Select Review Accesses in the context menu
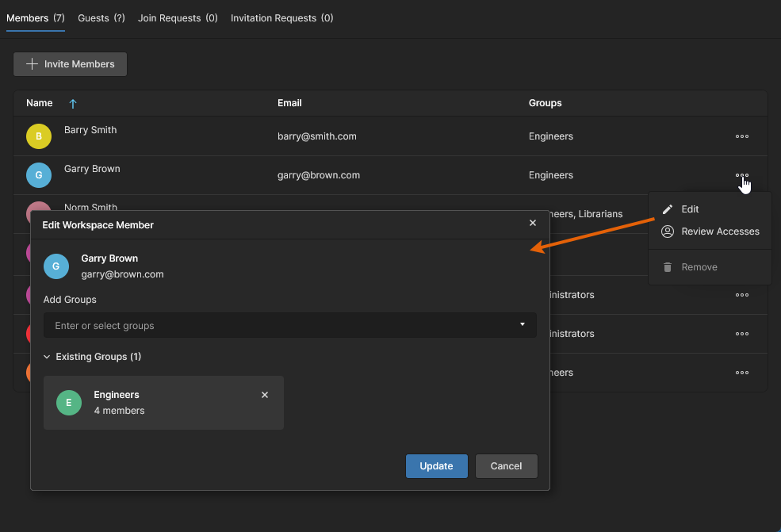Viewport: 781px width, 532px height. click(x=720, y=232)
